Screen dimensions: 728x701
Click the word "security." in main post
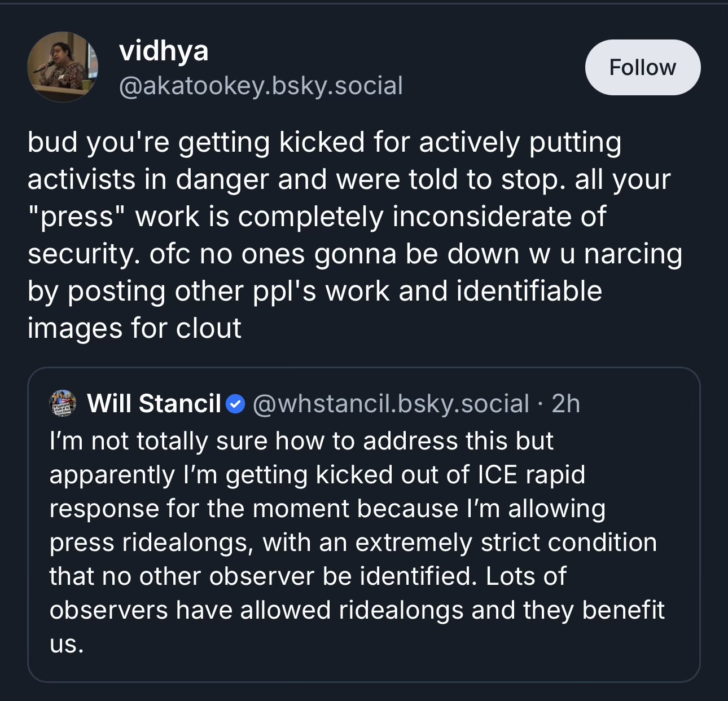pos(84,254)
